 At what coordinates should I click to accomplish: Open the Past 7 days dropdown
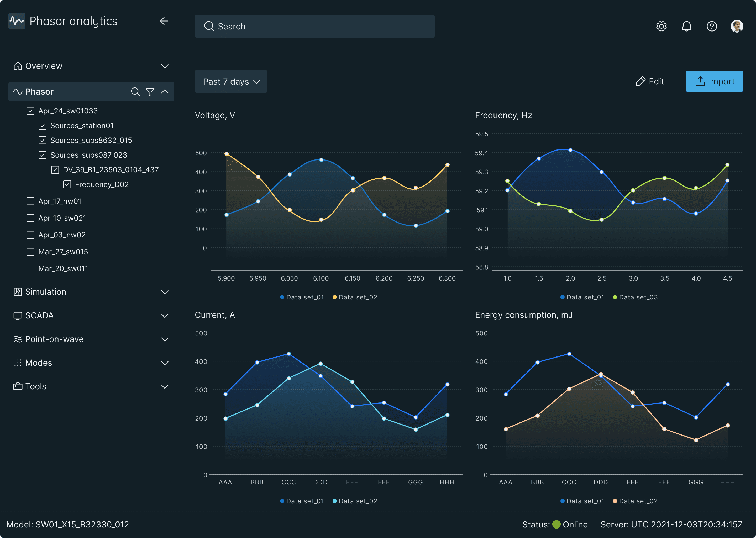pos(231,81)
